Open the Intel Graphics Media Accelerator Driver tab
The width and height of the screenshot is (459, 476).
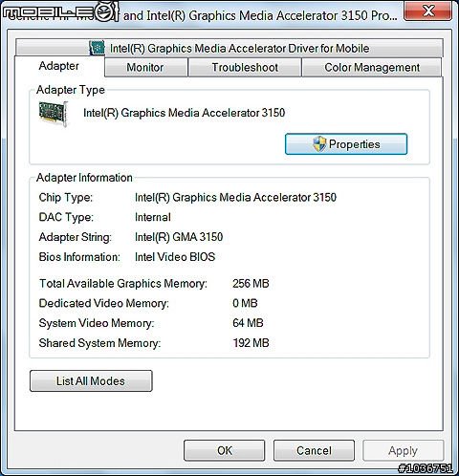[x=229, y=48]
